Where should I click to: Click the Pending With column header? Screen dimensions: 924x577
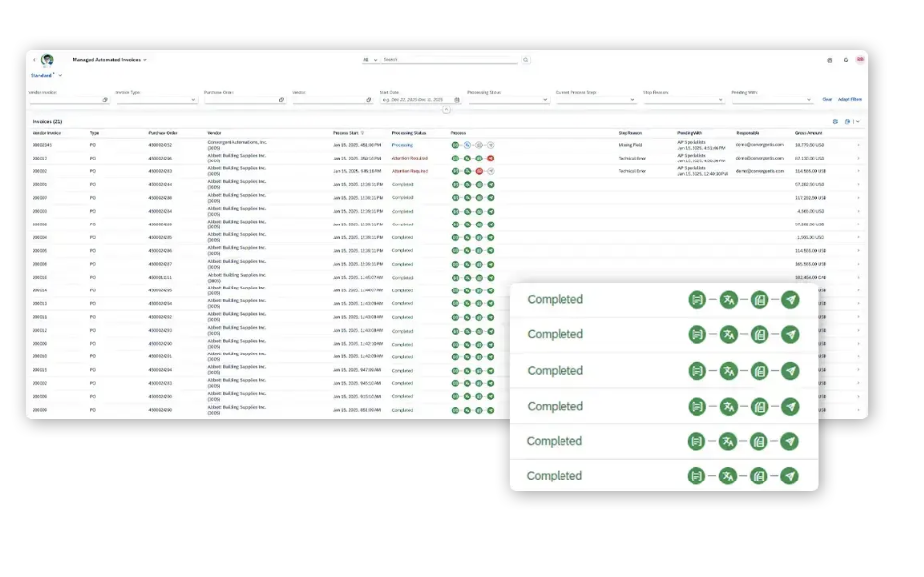690,133
